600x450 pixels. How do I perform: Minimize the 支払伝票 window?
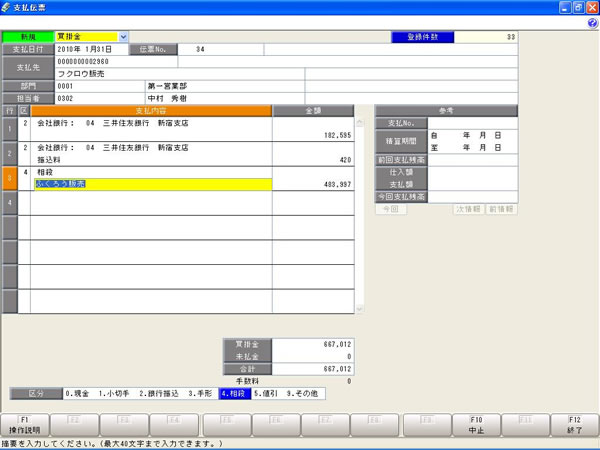[x=565, y=7]
